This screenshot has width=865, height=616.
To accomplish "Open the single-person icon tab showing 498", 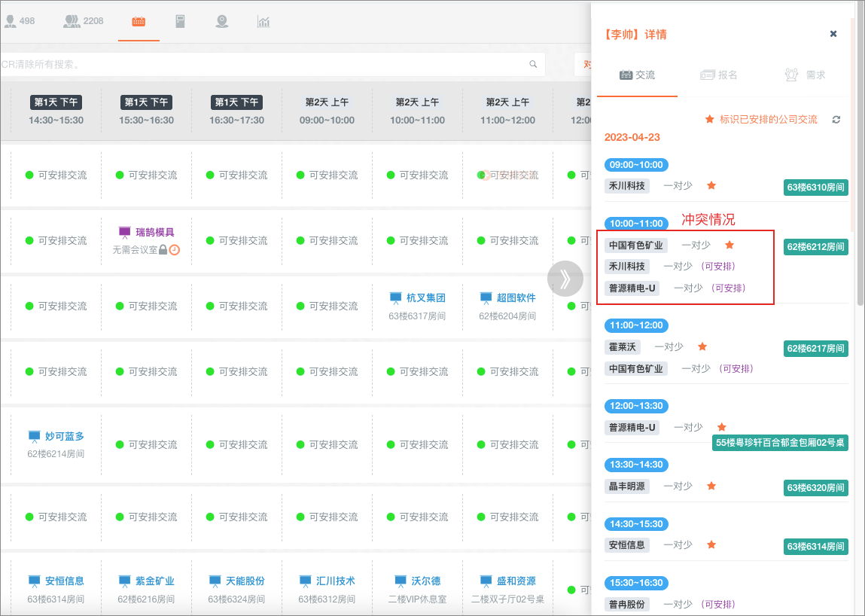I will point(20,21).
